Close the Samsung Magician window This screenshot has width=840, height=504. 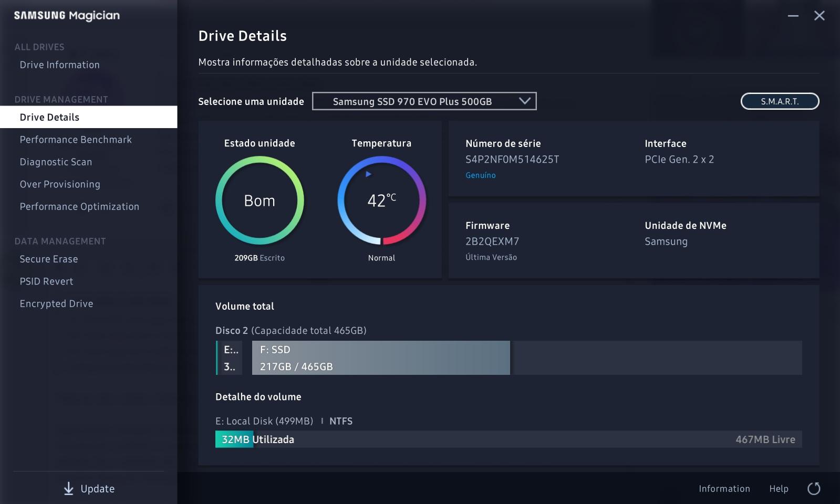819,16
